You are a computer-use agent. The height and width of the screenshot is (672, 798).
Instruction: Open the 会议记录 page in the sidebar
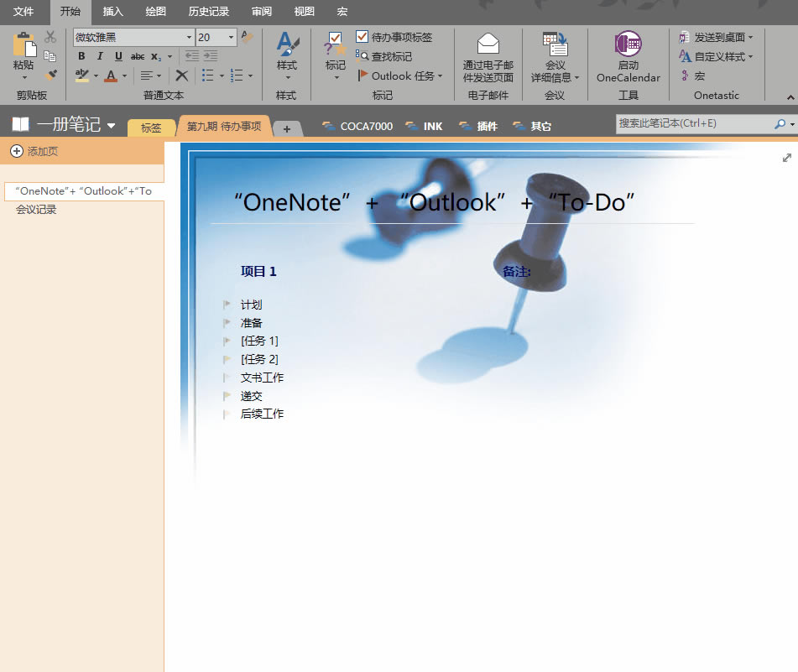point(35,209)
